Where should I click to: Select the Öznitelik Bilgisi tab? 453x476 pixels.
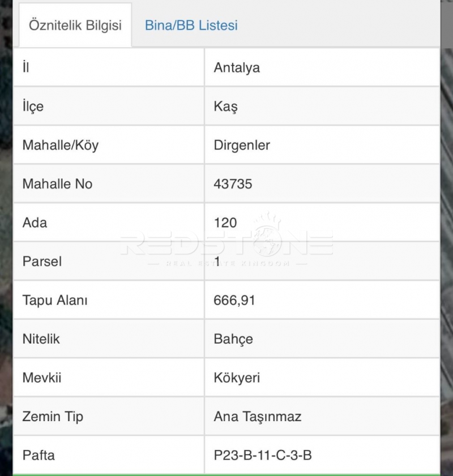(75, 26)
